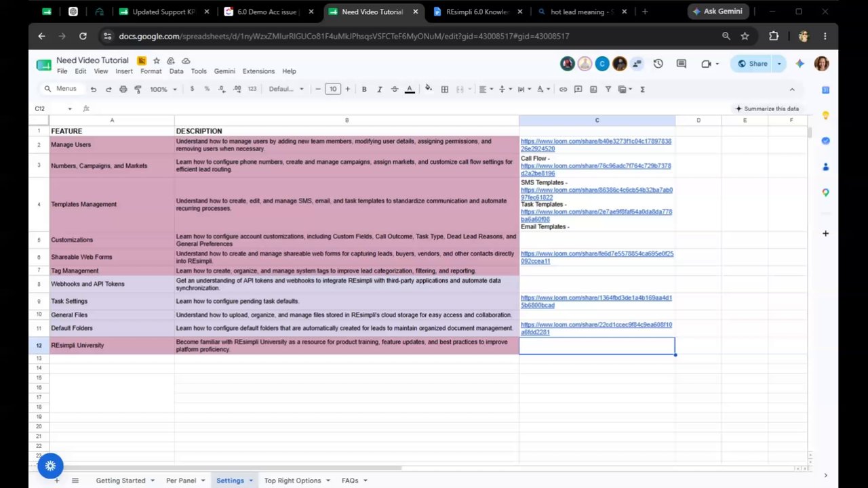Toggle strikethrough formatting
Image resolution: width=868 pixels, height=488 pixels.
[395, 89]
